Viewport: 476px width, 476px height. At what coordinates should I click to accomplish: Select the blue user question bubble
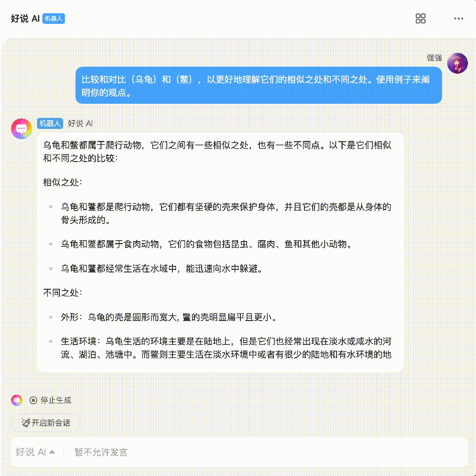[259, 85]
